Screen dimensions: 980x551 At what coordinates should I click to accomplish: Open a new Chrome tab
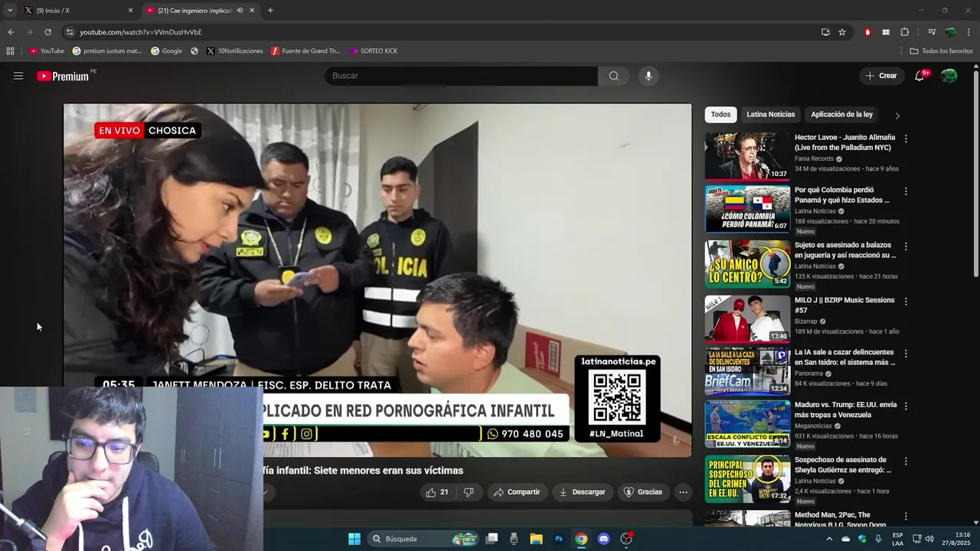point(270,11)
